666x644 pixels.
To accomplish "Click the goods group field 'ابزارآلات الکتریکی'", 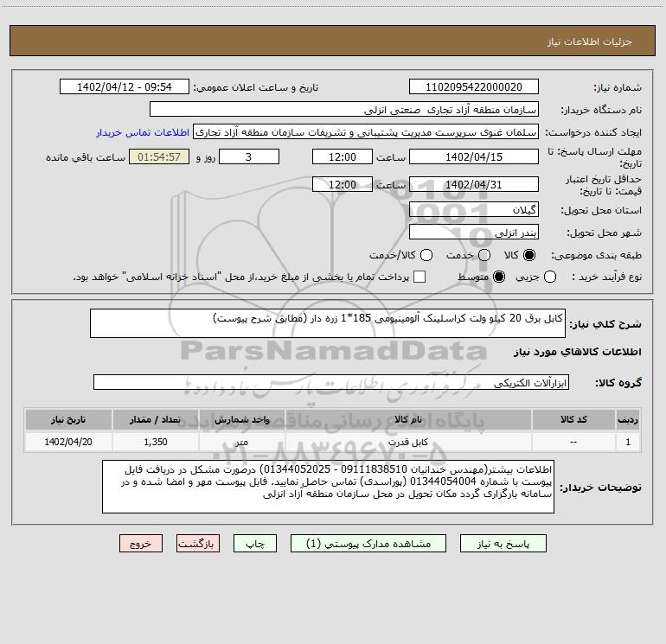I will click(331, 382).
